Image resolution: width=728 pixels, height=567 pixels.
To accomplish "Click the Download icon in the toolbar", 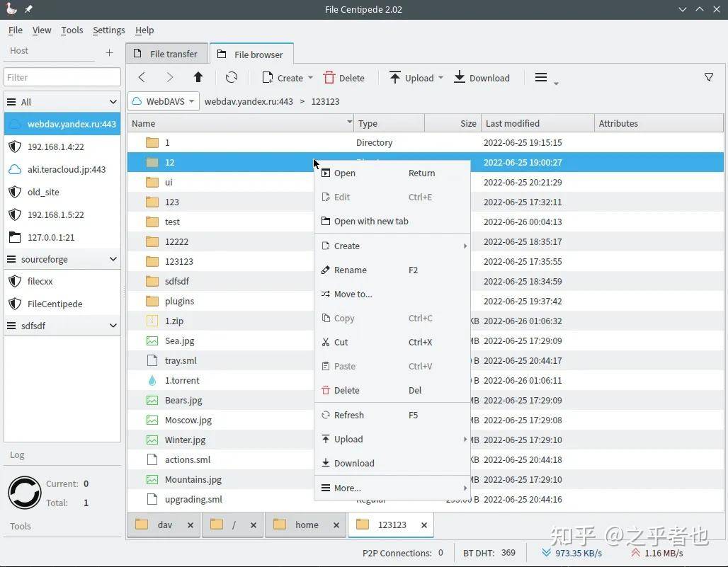I will click(459, 77).
